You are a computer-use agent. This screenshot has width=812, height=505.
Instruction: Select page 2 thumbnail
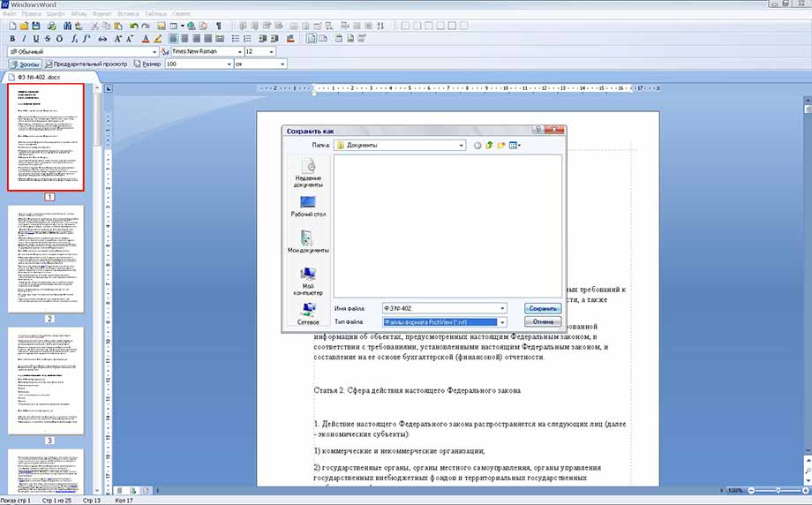(46, 259)
